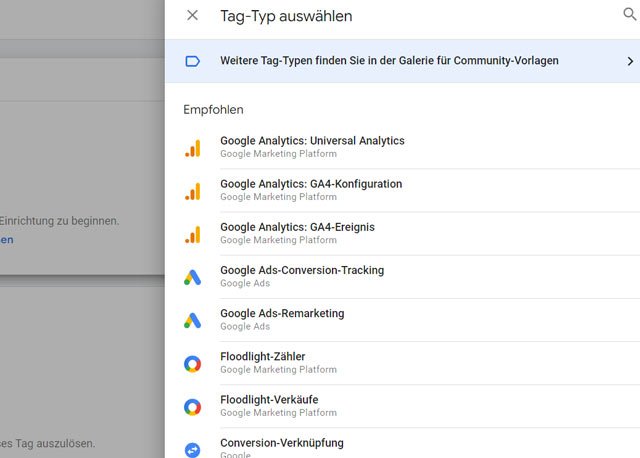Open the search magnifier icon
640x458 pixels.
(x=630, y=14)
